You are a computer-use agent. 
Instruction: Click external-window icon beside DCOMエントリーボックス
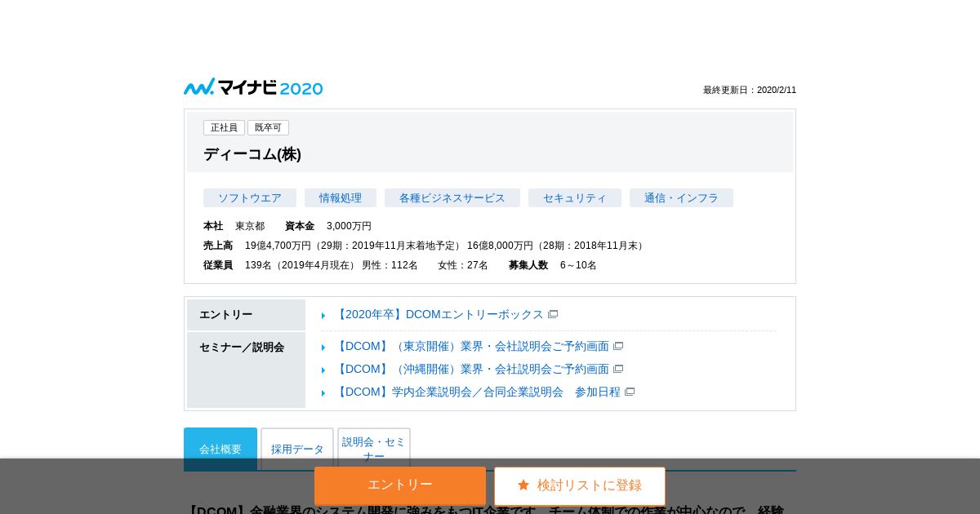pos(553,314)
